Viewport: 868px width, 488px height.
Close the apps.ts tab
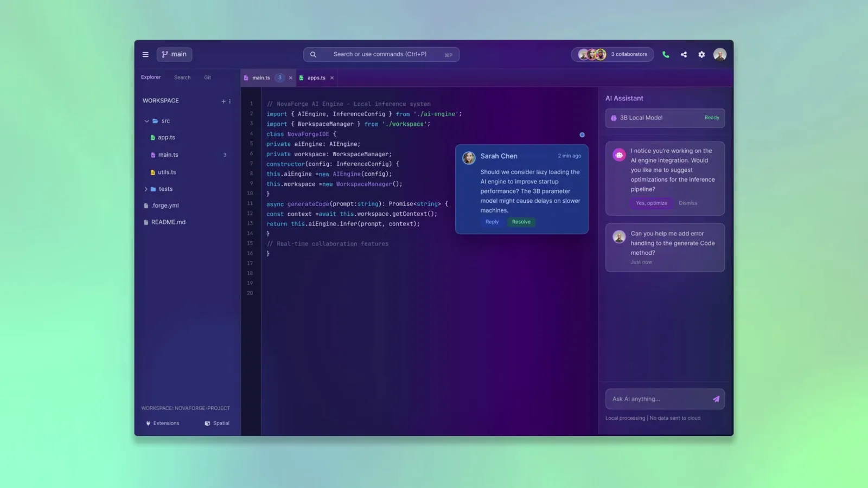[x=332, y=78]
